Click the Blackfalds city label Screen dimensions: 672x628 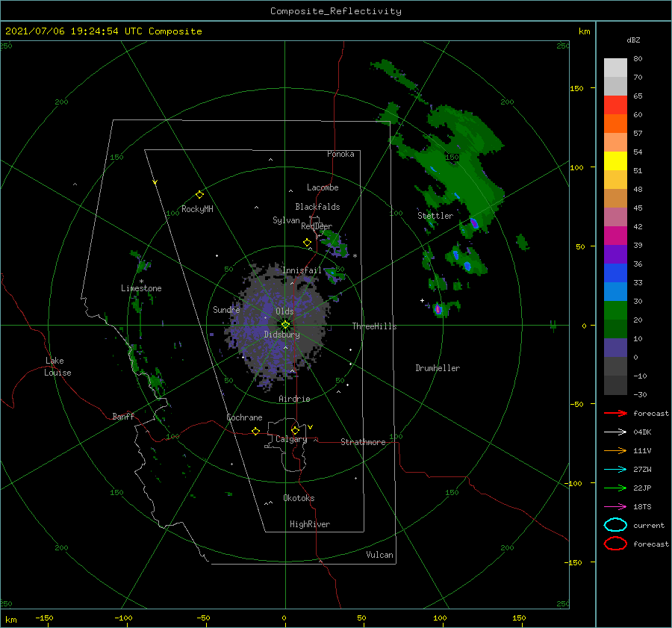click(317, 207)
